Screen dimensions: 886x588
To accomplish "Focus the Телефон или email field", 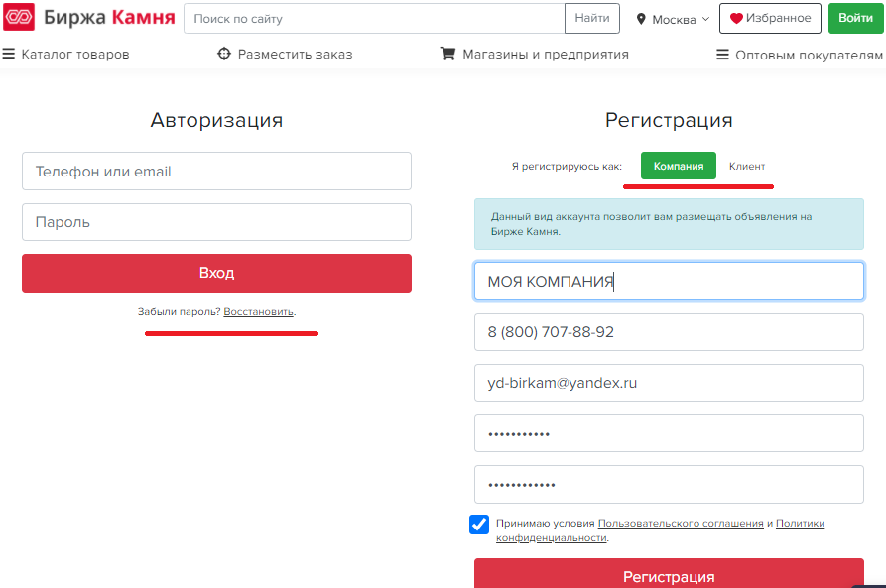I will [216, 172].
